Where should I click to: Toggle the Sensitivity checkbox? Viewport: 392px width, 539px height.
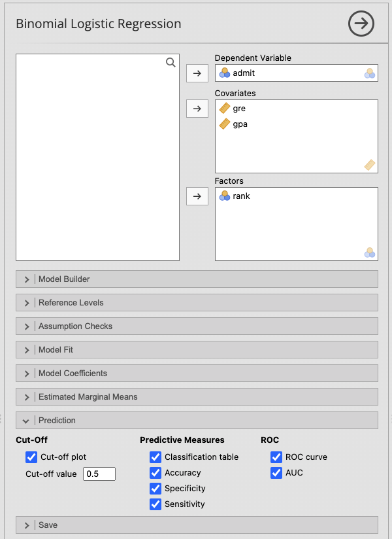click(155, 504)
